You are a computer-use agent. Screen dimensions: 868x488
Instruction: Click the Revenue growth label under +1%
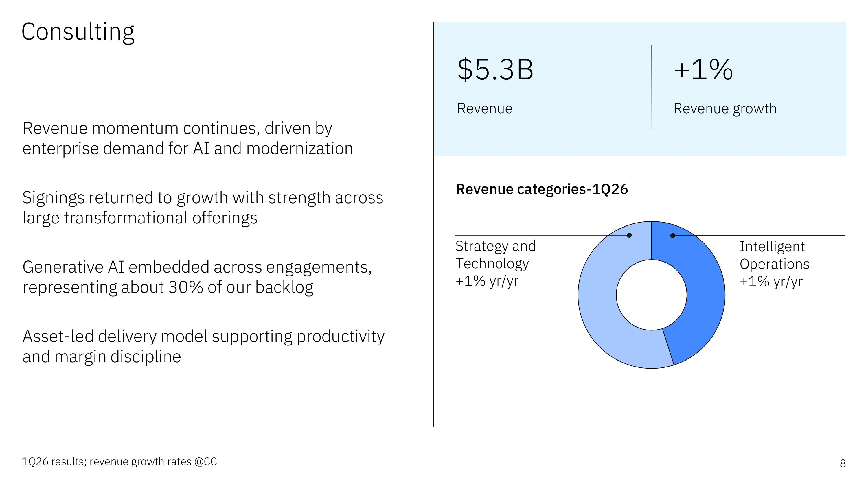[725, 109]
